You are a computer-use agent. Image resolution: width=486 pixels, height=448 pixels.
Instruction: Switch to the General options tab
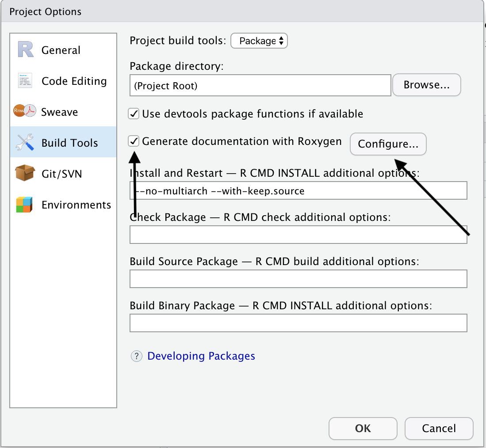click(61, 50)
